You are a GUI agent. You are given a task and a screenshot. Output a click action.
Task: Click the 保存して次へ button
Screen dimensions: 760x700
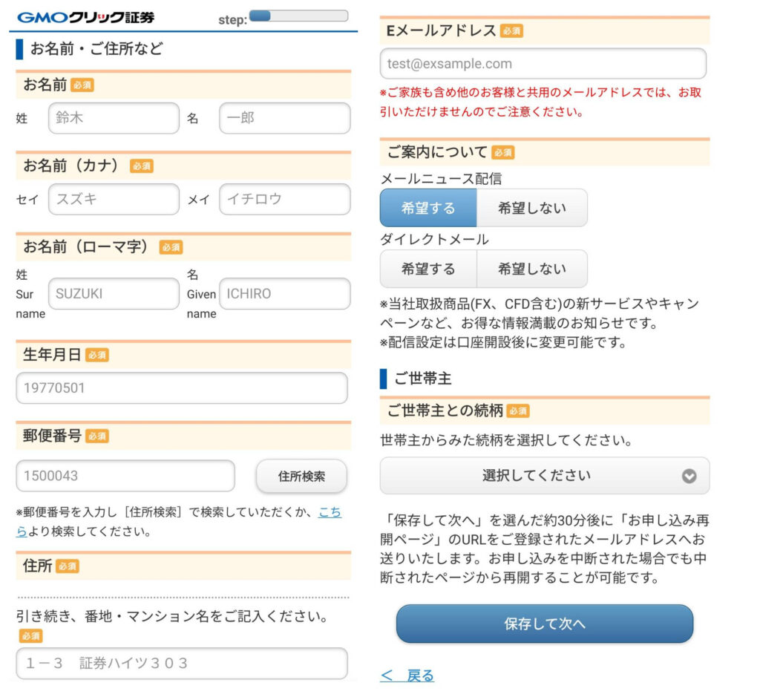(x=545, y=624)
